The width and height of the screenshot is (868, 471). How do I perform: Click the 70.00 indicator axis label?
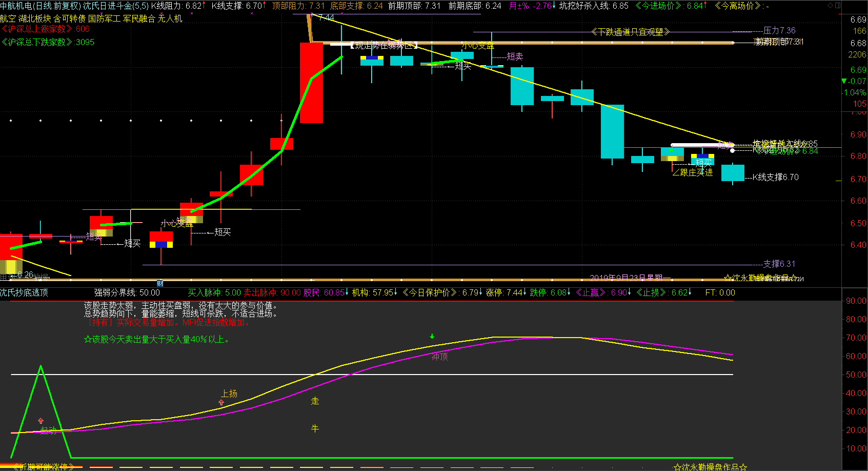coord(856,338)
